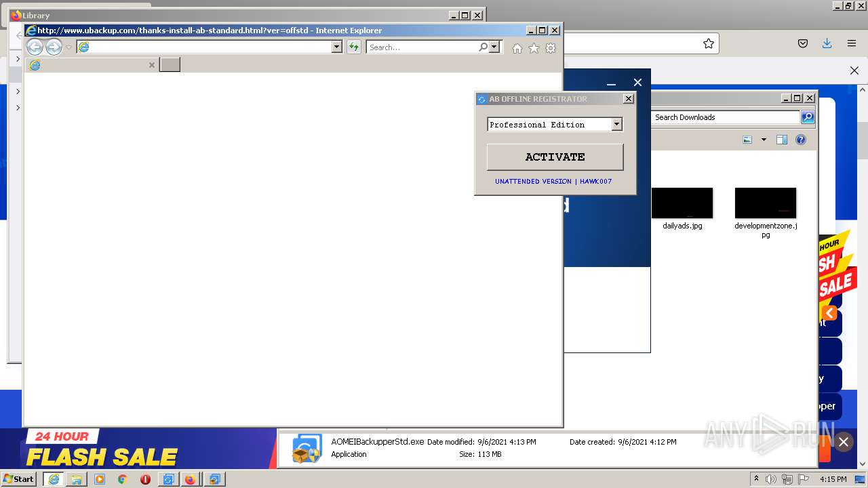The image size is (868, 488).
Task: Open IE Favorites star icon
Action: pyautogui.click(x=534, y=48)
